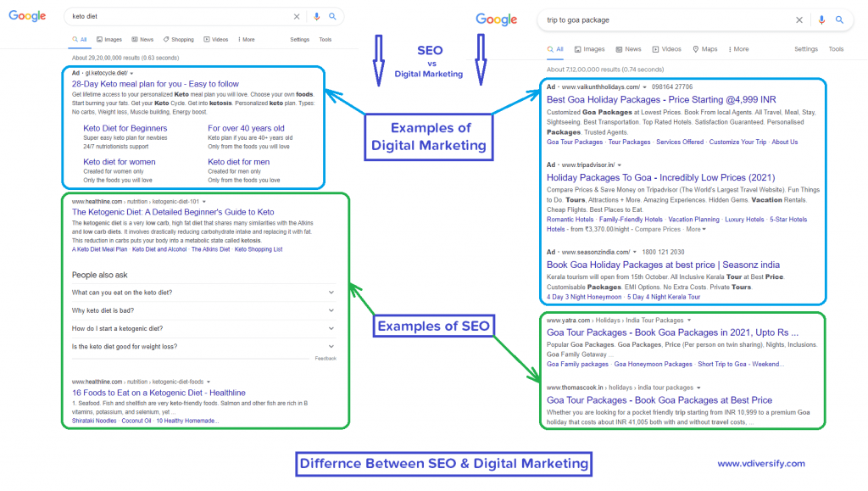Clear the keto diet search query

tap(297, 17)
